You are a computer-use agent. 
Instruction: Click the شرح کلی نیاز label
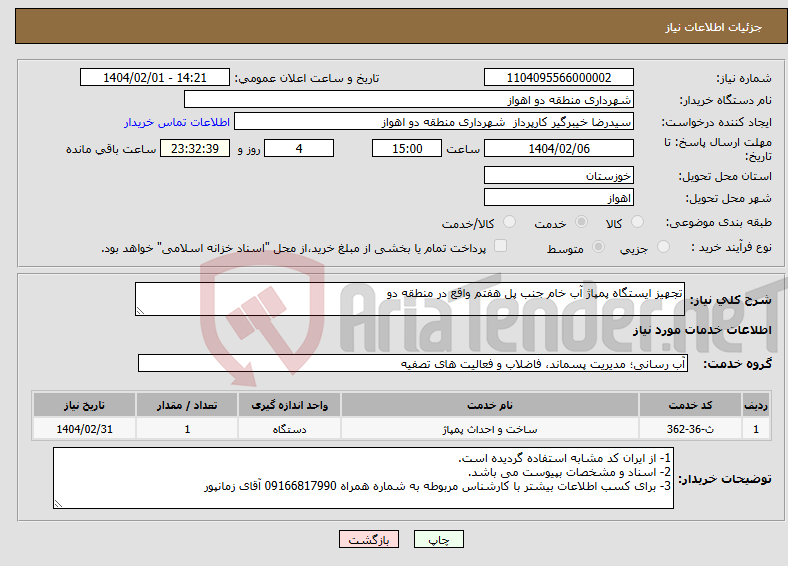[x=731, y=300]
